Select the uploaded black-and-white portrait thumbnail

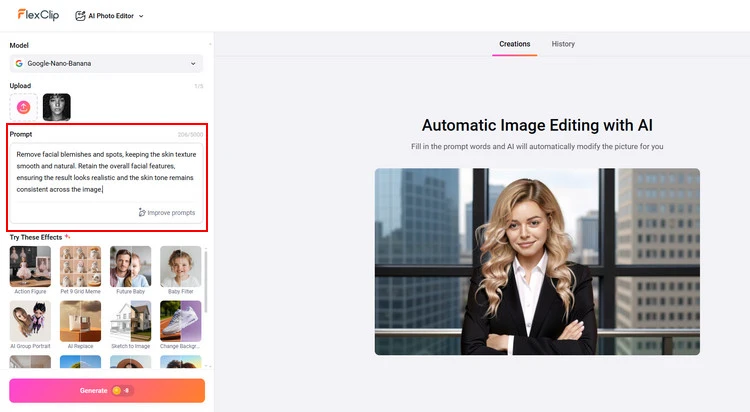tap(57, 107)
